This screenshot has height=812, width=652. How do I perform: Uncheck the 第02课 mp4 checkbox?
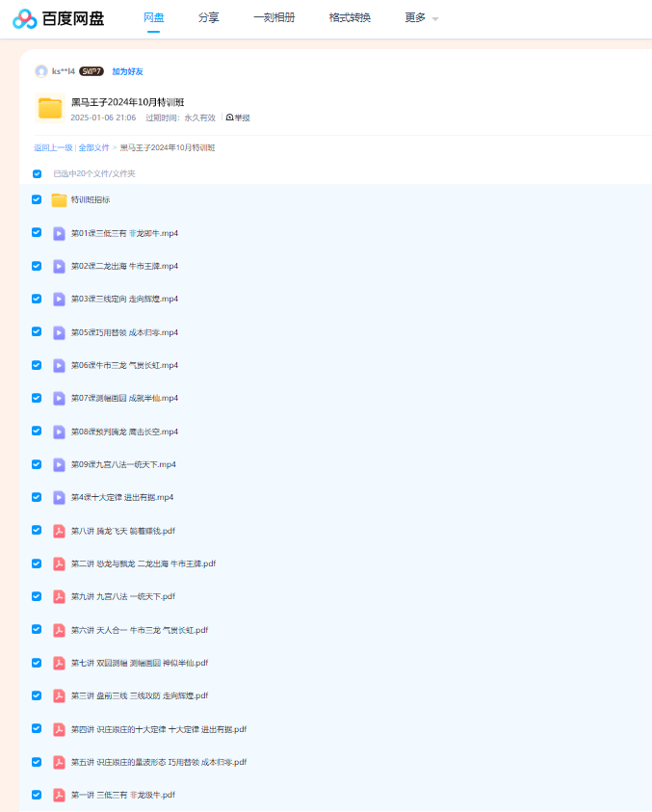pyautogui.click(x=37, y=266)
